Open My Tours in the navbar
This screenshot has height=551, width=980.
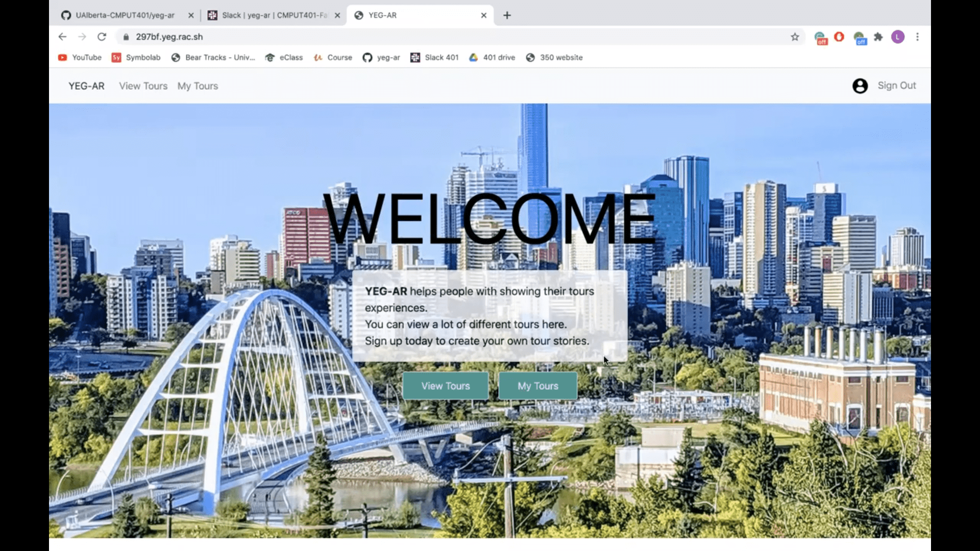click(x=198, y=86)
